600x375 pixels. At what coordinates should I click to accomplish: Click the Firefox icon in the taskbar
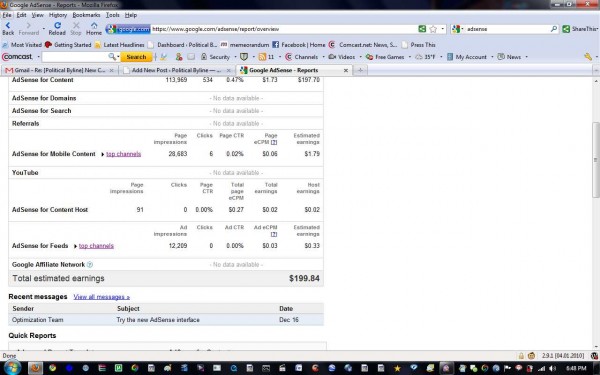35,368
